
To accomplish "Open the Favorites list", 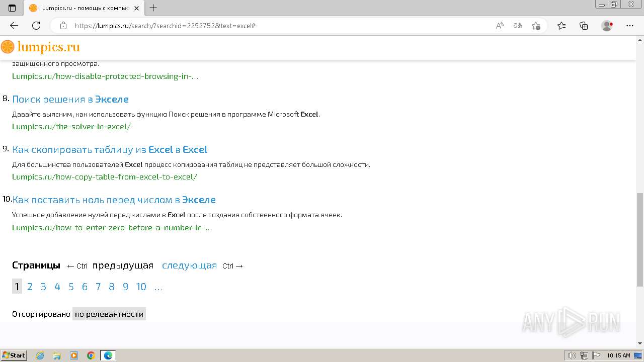I will [x=561, y=26].
